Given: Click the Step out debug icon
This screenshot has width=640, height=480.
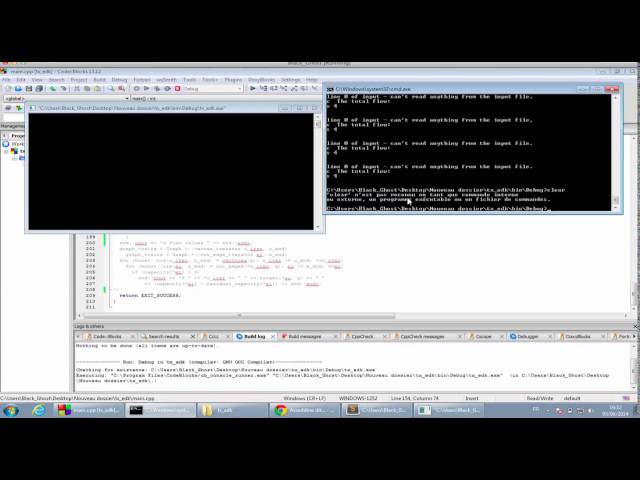Looking at the screenshot, I should click(x=294, y=88).
